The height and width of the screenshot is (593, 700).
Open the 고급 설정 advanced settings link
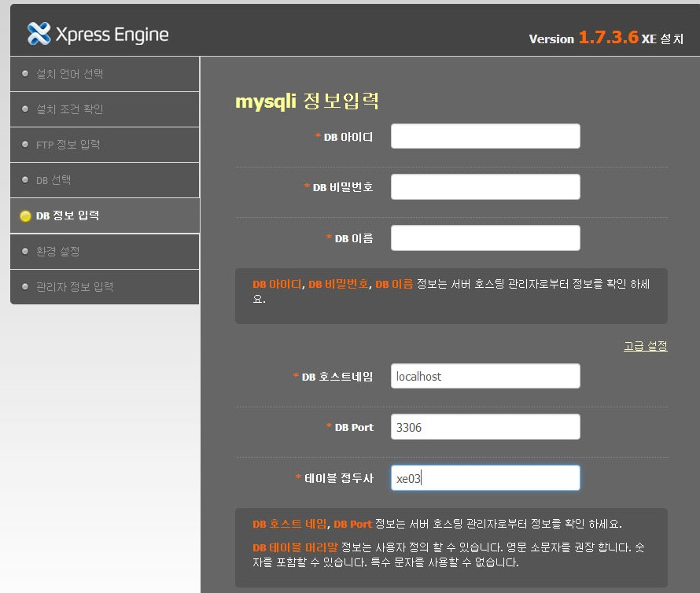645,345
